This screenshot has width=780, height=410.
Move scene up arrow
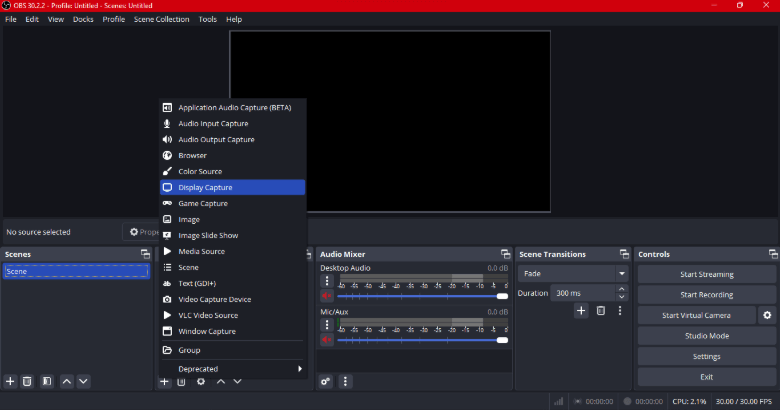pos(67,381)
